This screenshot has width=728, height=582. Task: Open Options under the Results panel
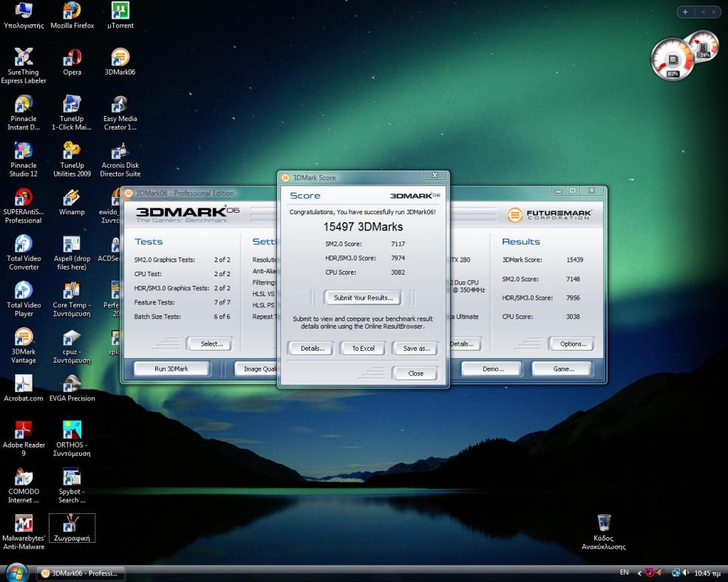[573, 344]
